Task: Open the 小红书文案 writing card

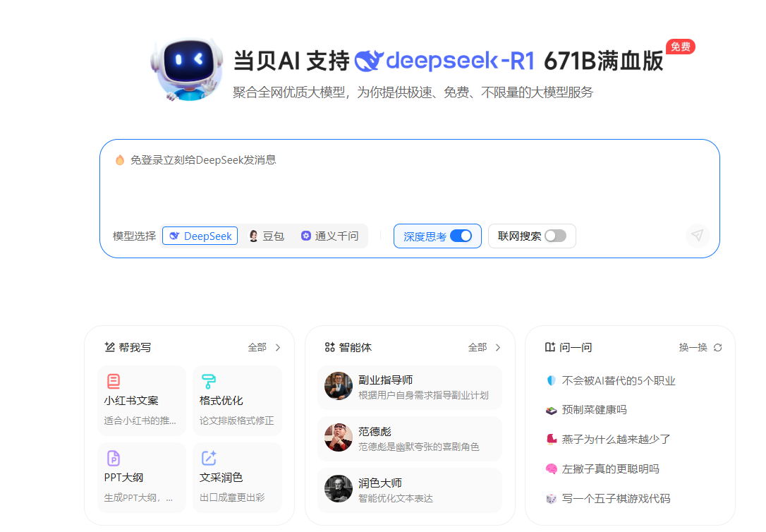Action: (x=142, y=401)
